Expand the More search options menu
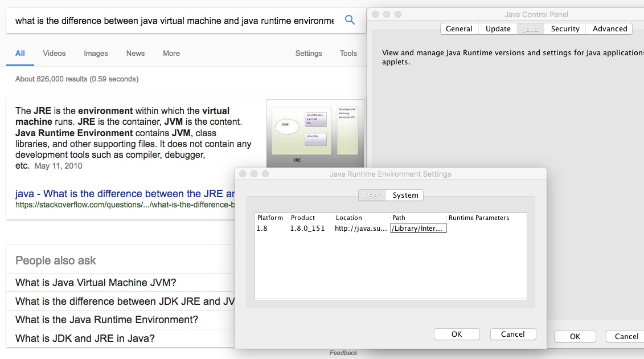 click(171, 53)
